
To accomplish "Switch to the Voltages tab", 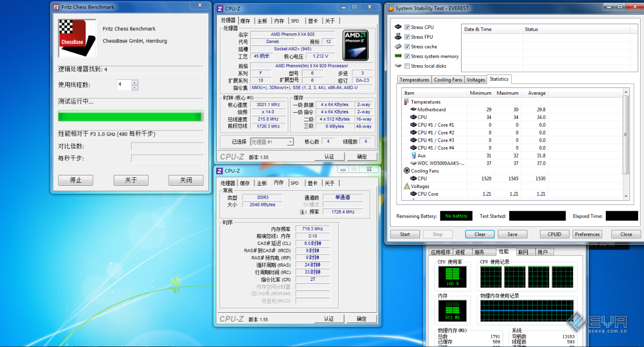I will click(x=476, y=80).
